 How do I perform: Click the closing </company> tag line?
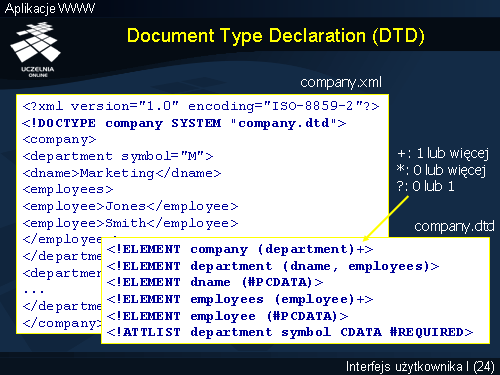tap(62, 323)
